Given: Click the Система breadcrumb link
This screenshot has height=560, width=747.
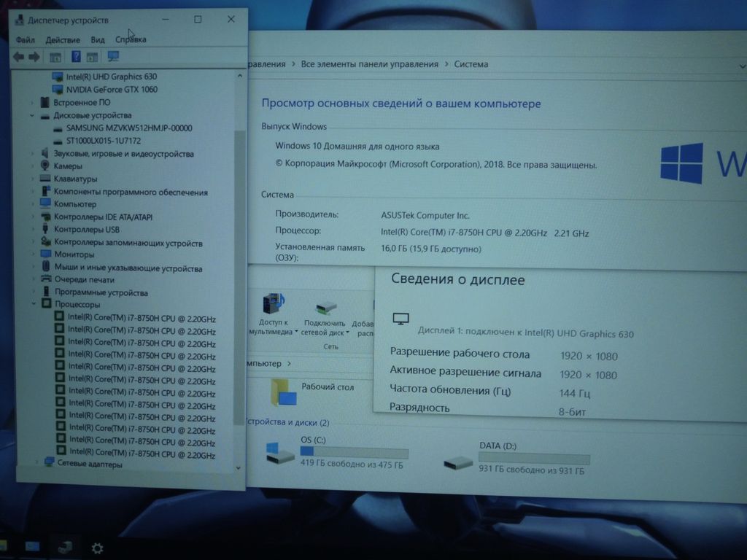Looking at the screenshot, I should [471, 64].
